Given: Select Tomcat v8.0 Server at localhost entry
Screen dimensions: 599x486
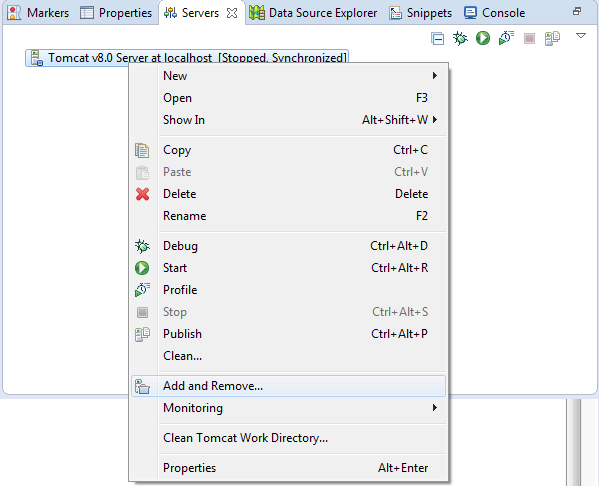Looking at the screenshot, I should (187, 58).
